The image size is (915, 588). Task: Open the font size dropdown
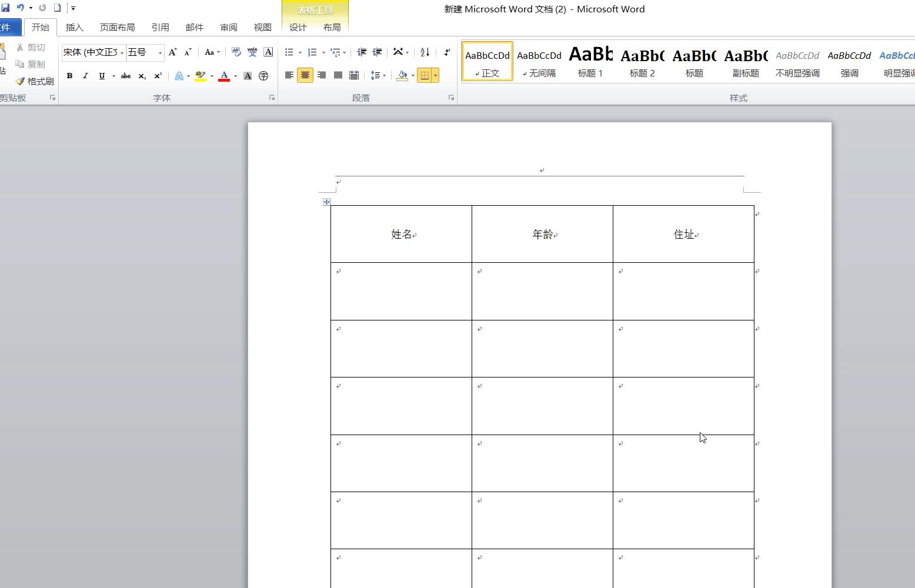160,53
